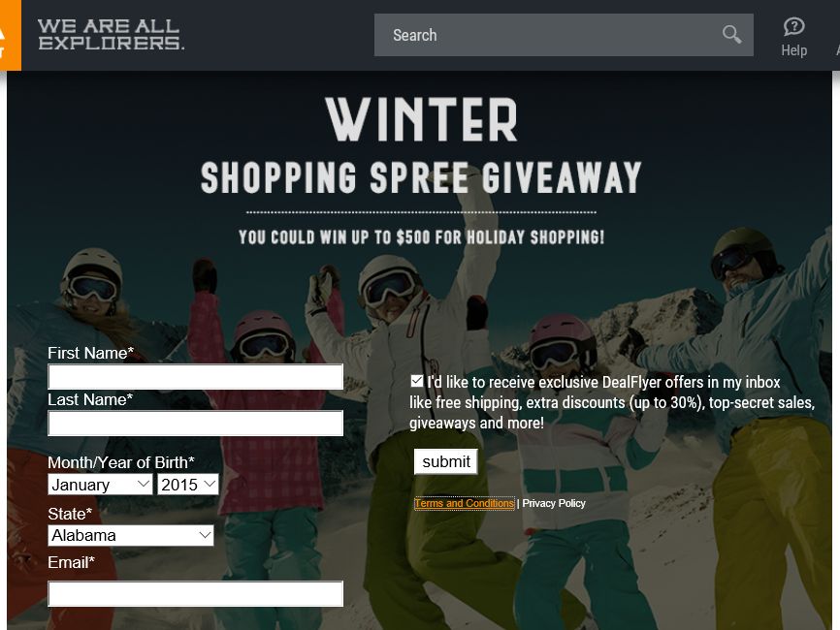Click the Help menu label
Image resolution: width=840 pixels, height=630 pixels.
click(x=794, y=50)
